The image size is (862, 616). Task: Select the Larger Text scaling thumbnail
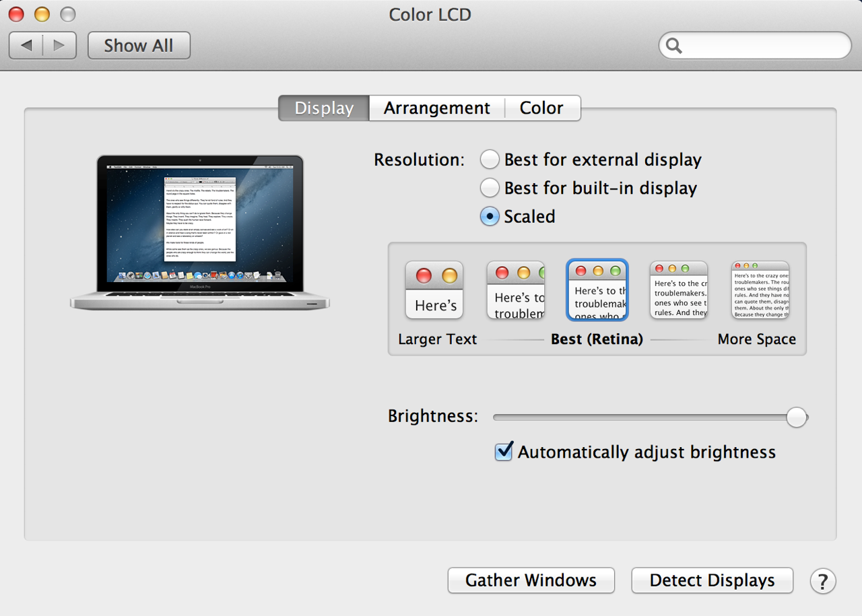(x=434, y=289)
